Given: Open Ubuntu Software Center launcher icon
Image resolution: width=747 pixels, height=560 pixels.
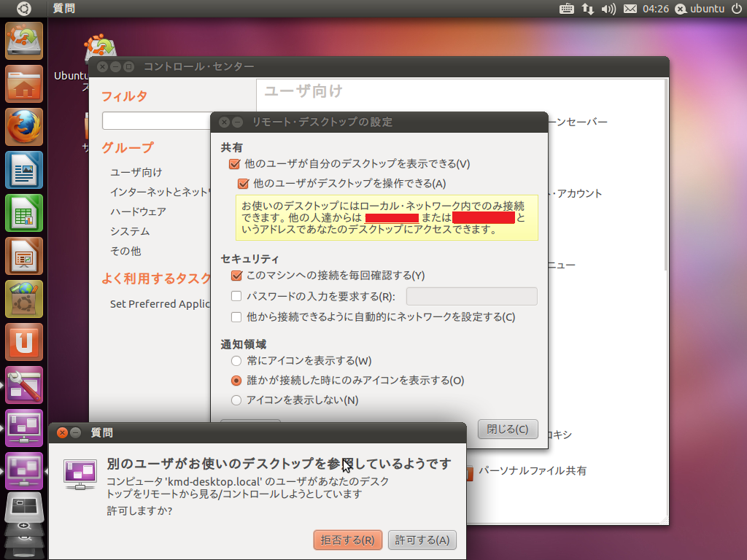Looking at the screenshot, I should click(x=24, y=299).
